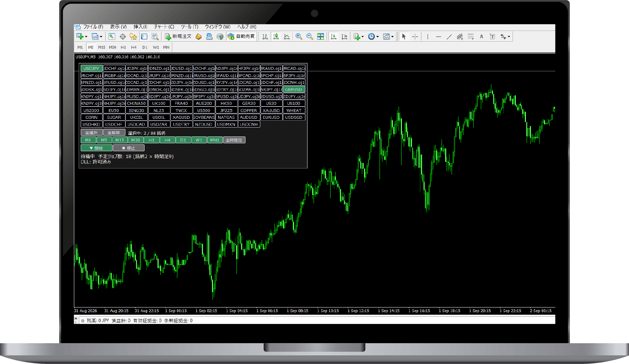Image resolution: width=629 pixels, height=364 pixels.
Task: Open the Market Watch window icon
Action: pos(112,36)
